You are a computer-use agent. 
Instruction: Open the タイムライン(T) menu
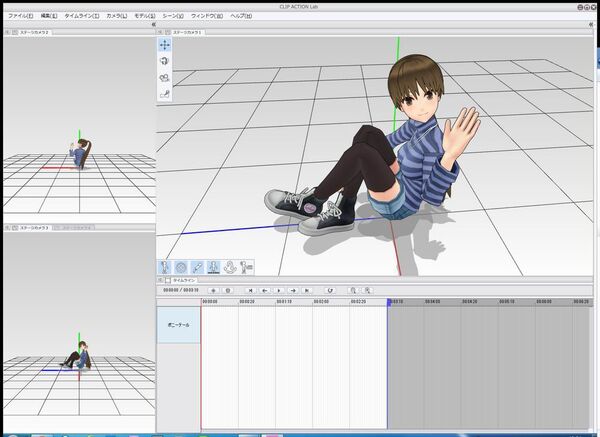point(81,16)
